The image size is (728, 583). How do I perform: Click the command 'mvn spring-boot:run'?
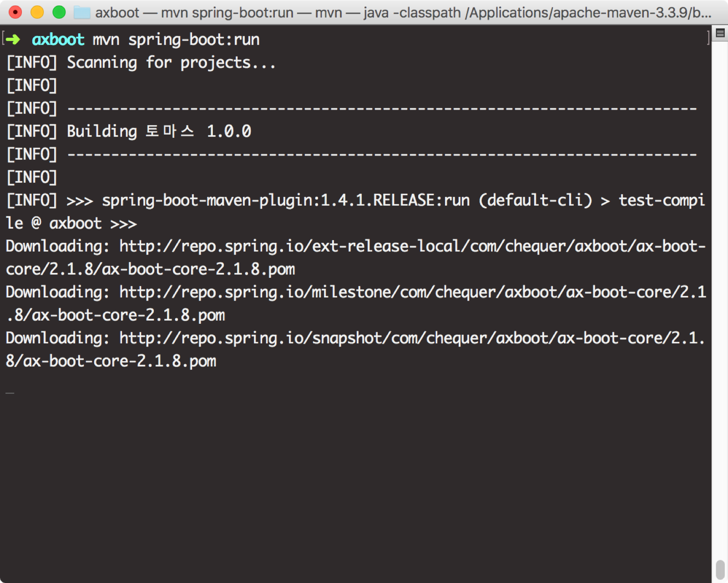tap(177, 40)
